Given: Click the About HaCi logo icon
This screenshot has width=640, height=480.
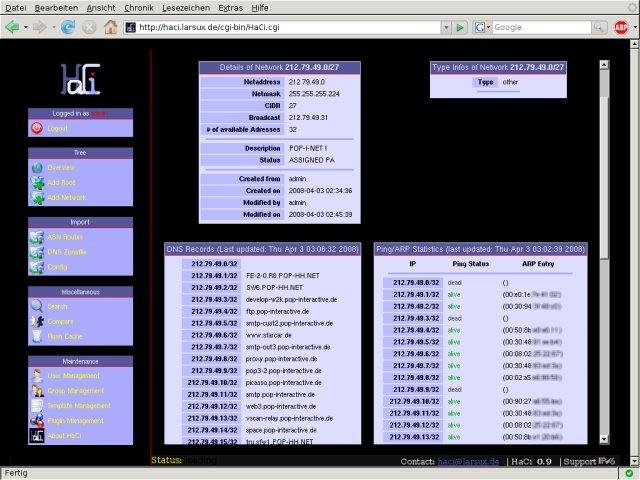Looking at the screenshot, I should (37, 436).
